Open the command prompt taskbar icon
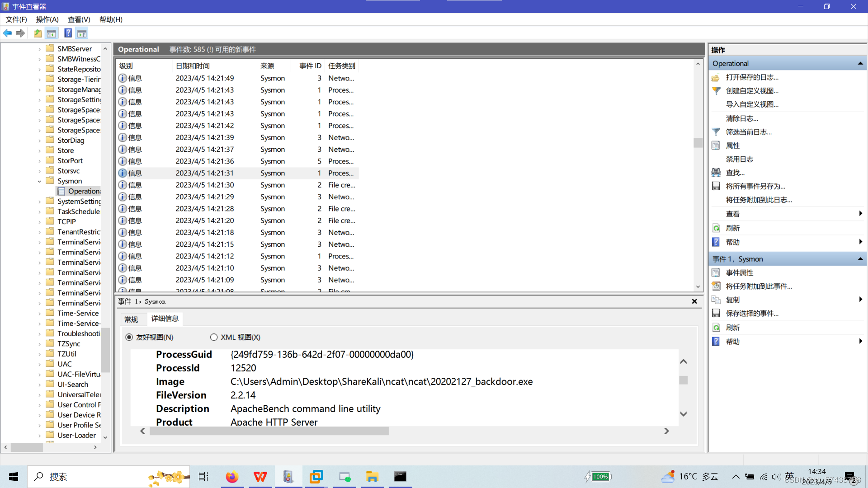 click(x=400, y=477)
